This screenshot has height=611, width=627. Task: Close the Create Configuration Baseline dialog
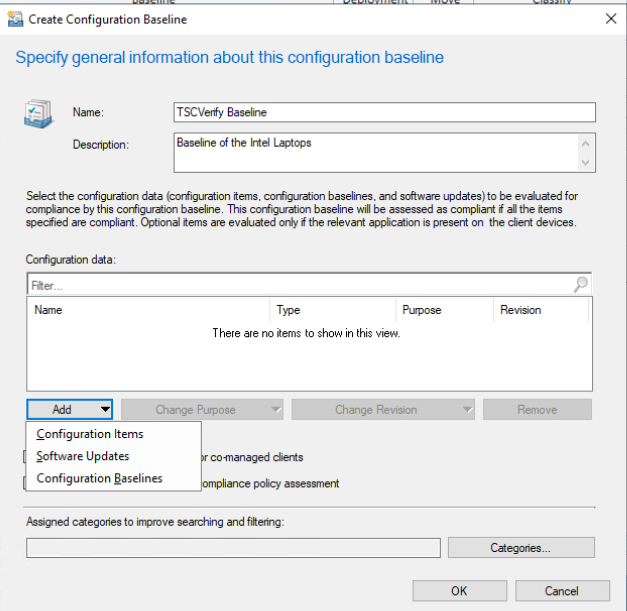coord(611,18)
